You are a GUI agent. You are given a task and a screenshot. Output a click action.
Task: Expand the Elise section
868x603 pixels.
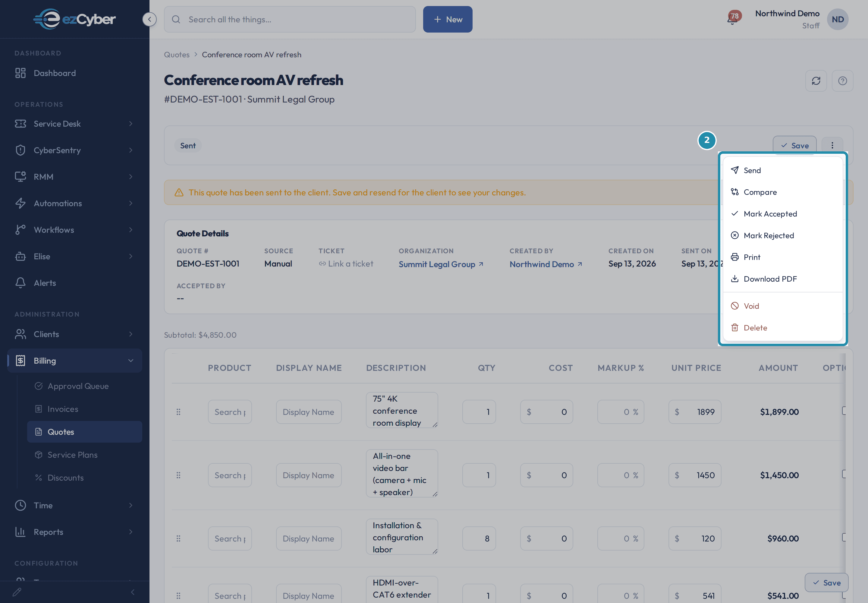[75, 256]
